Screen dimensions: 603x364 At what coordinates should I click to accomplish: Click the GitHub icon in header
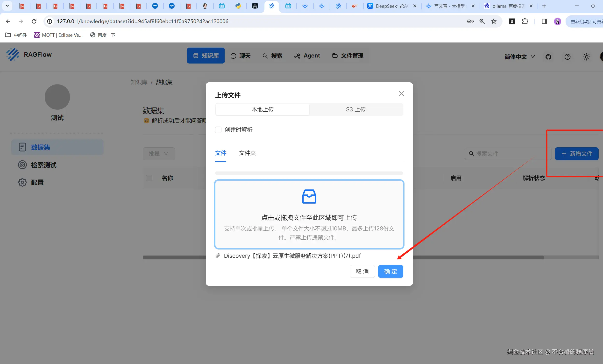548,57
